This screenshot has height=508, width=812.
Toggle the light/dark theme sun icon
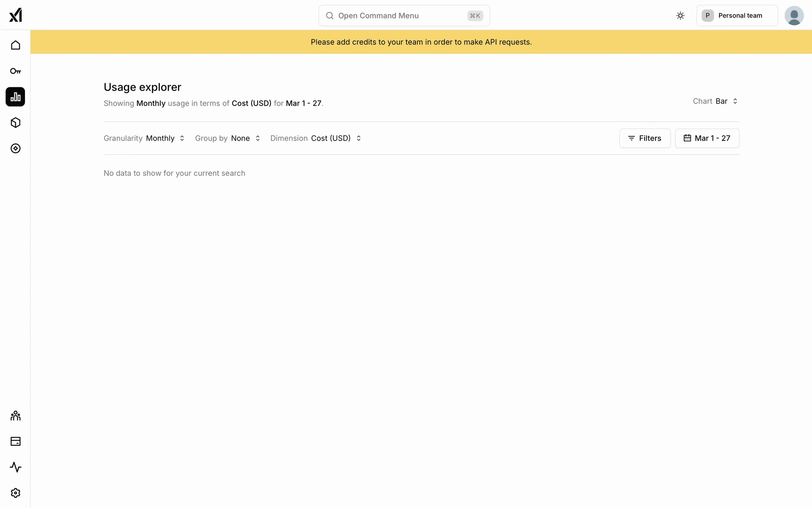(x=680, y=16)
